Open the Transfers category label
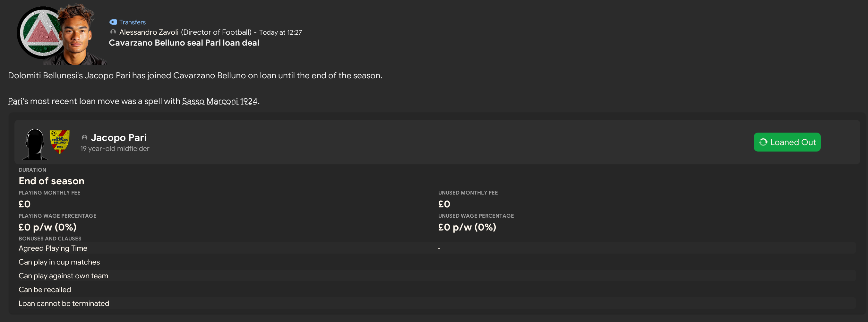The width and height of the screenshot is (868, 322). coord(132,22)
